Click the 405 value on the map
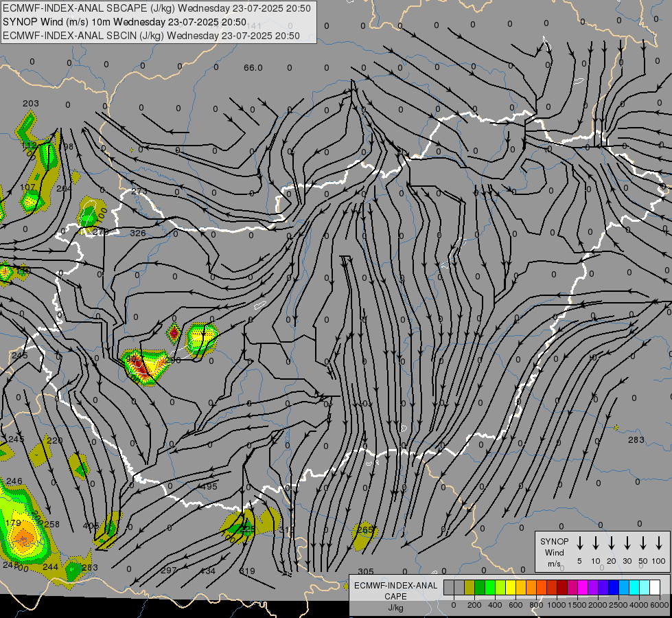672x618 pixels. tap(91, 525)
